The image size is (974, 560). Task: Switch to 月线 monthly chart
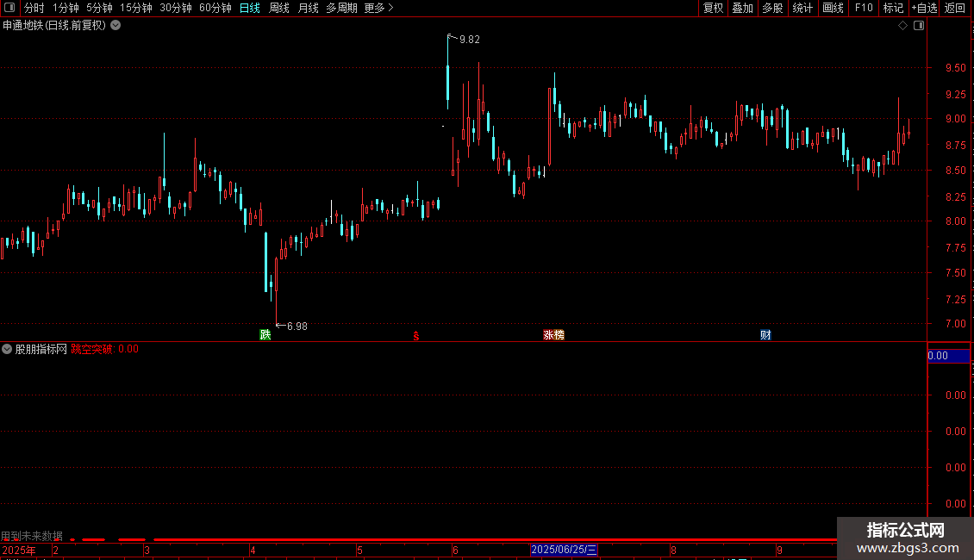(308, 8)
